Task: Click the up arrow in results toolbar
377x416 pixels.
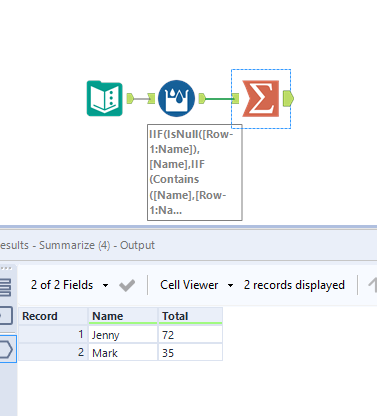Action: (373, 285)
